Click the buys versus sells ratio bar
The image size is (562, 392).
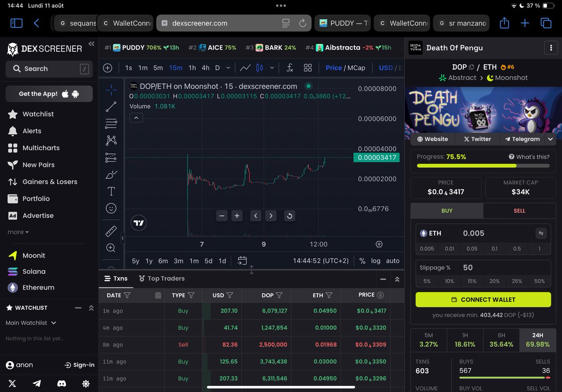[x=505, y=377]
